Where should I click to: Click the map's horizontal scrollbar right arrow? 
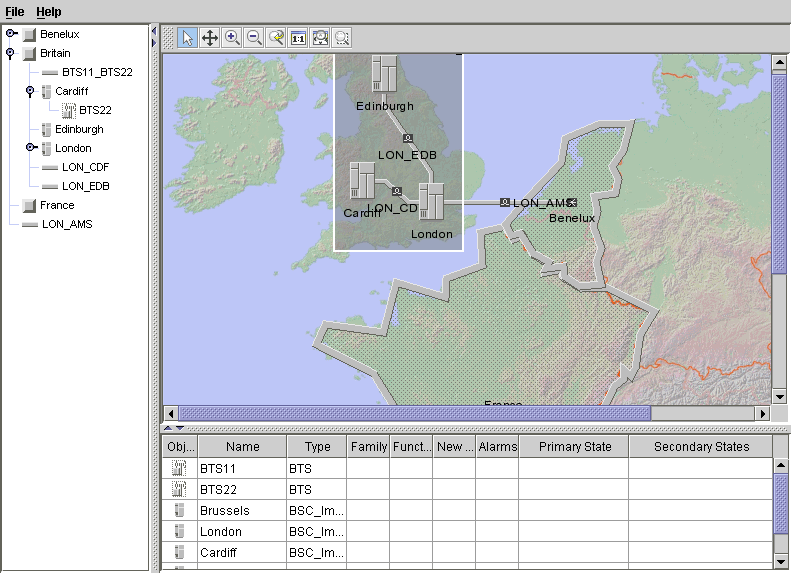click(x=763, y=413)
